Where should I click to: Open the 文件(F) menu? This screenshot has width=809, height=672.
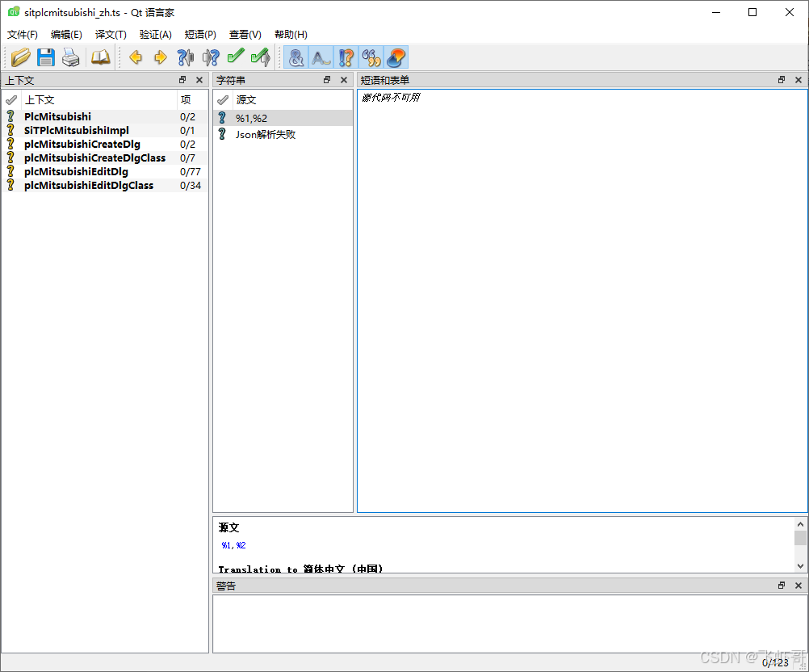pyautogui.click(x=22, y=35)
